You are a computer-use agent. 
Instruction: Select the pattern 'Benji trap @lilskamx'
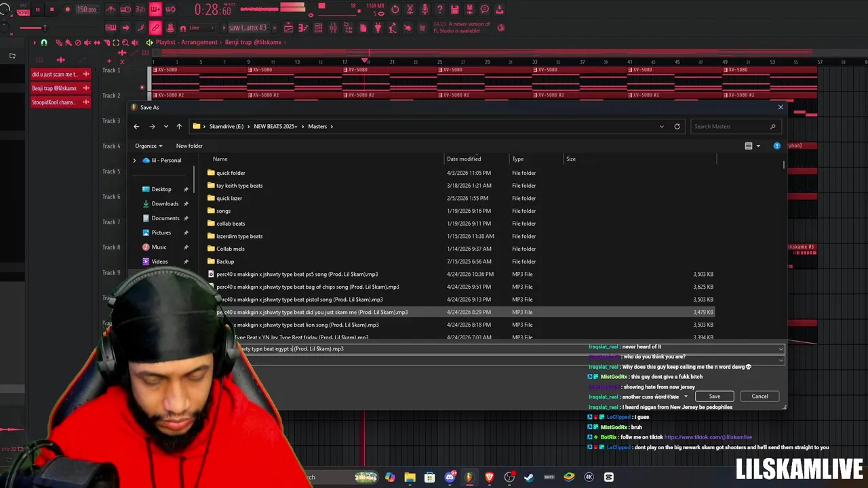pos(60,88)
